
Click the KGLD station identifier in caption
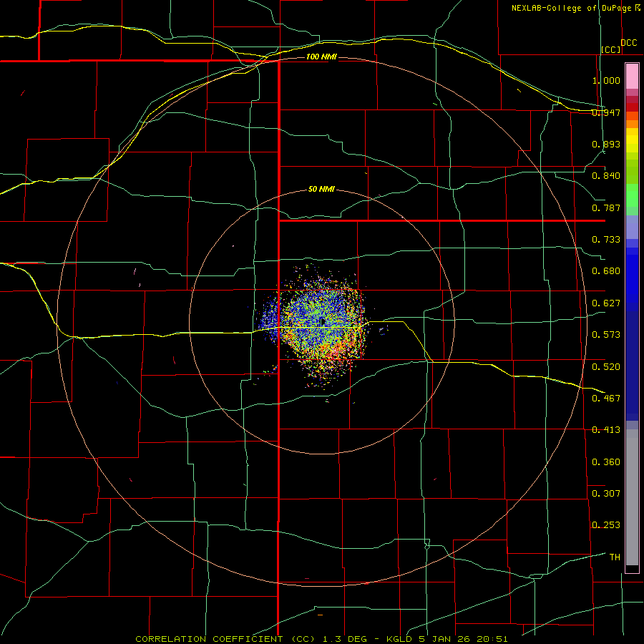click(399, 639)
